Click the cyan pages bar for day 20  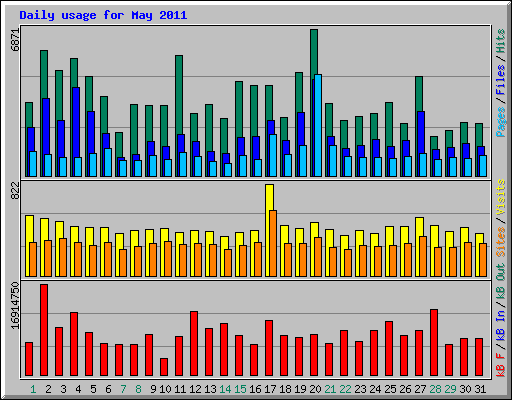coord(318,125)
